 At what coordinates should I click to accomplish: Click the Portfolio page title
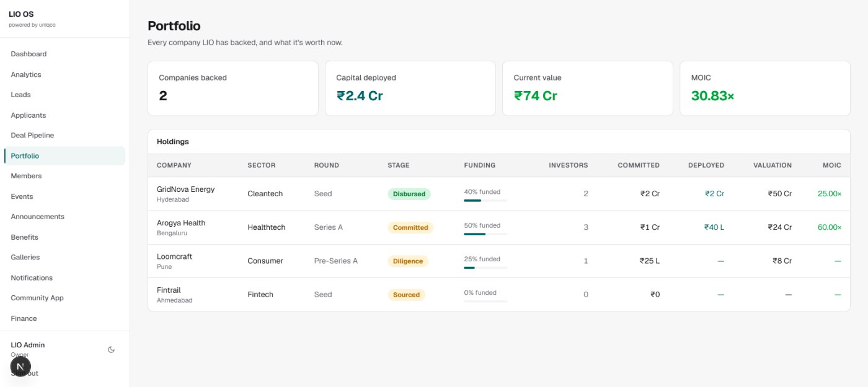tap(174, 26)
